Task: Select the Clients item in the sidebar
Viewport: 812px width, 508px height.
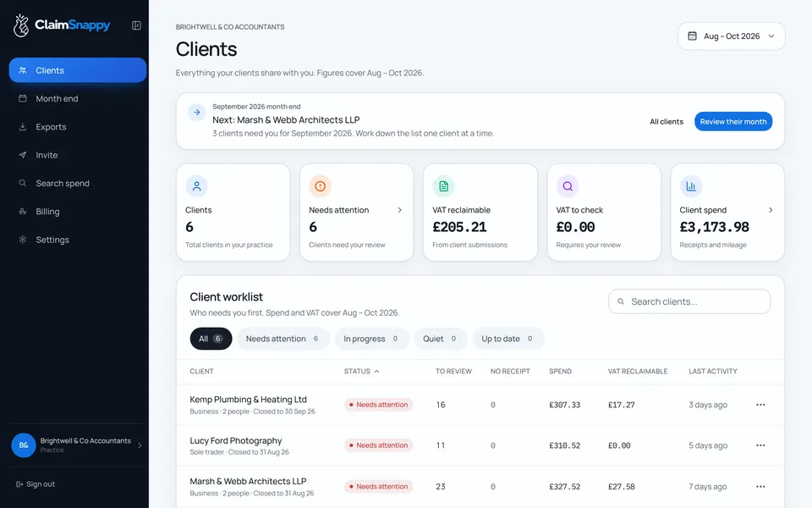Action: (x=78, y=70)
